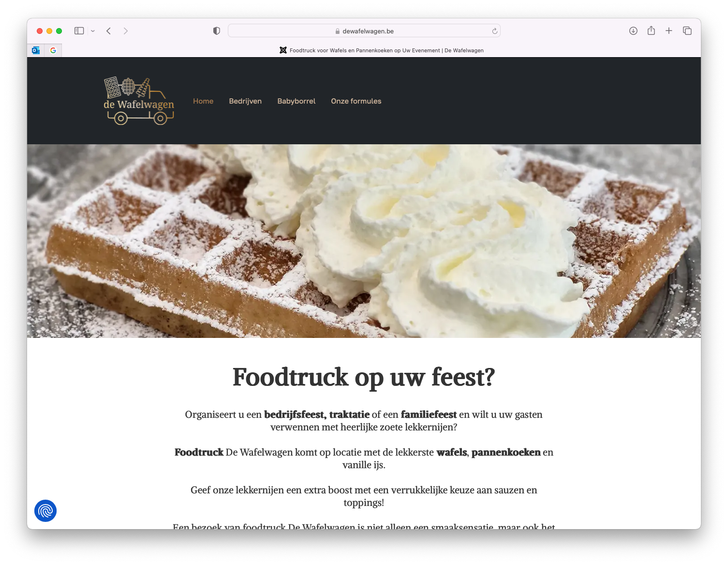728x565 pixels.
Task: Reload the page with the refresh icon
Action: point(494,31)
